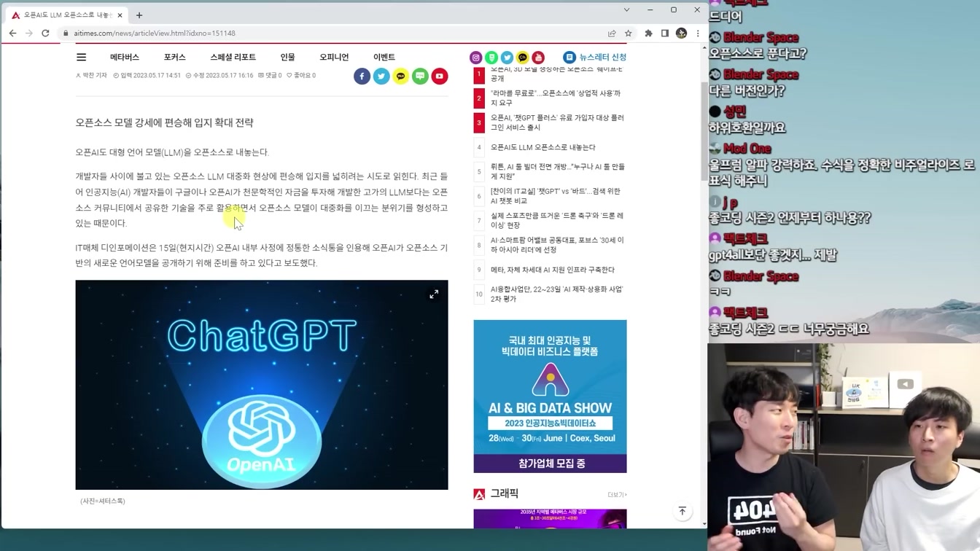
Task: Close the 오픈AI도 LLM browser tab
Action: (120, 15)
